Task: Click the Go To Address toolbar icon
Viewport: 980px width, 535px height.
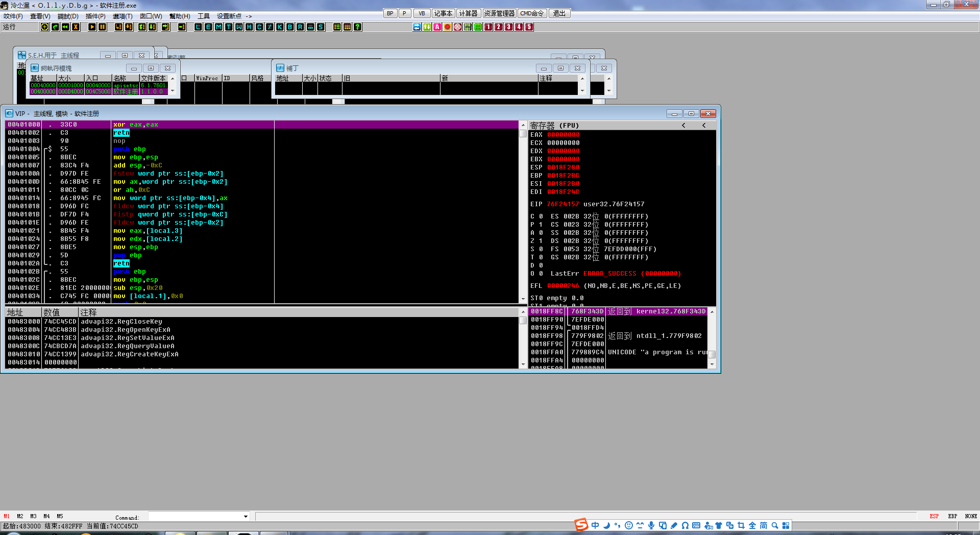Action: (x=182, y=27)
